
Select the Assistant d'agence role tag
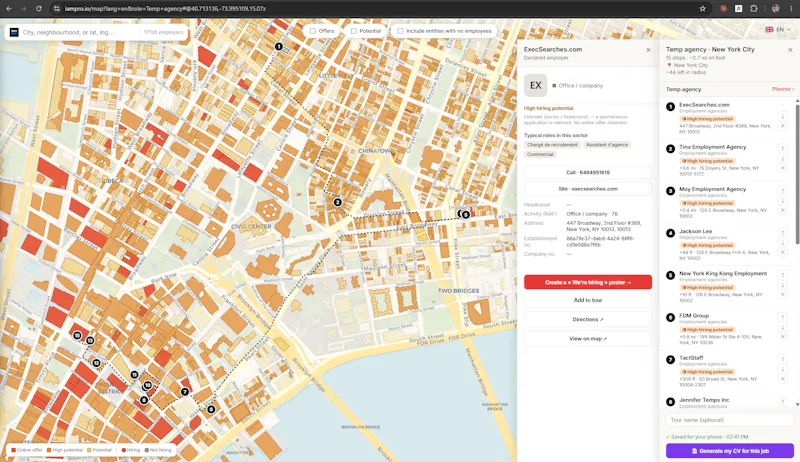click(x=607, y=145)
